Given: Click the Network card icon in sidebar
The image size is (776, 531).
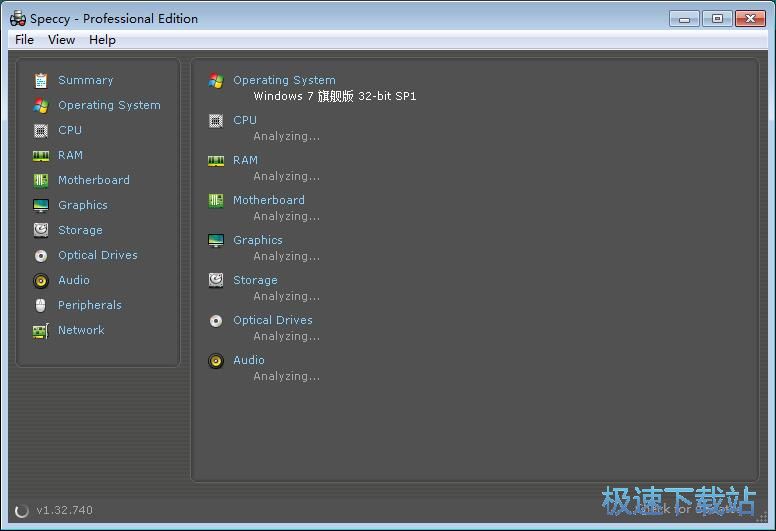Looking at the screenshot, I should pos(41,331).
